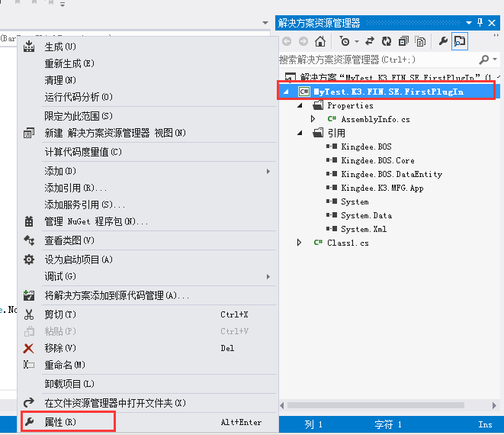Screen dimensions: 504x435
Task: Open the Solution Explorer window position dropdown
Action: (469, 23)
